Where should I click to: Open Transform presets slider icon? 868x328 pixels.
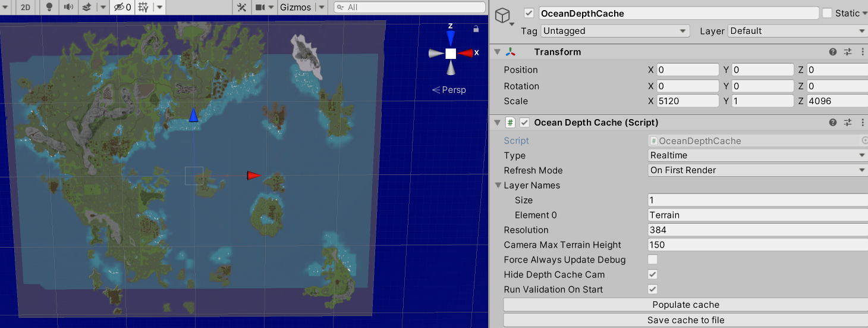tap(848, 52)
